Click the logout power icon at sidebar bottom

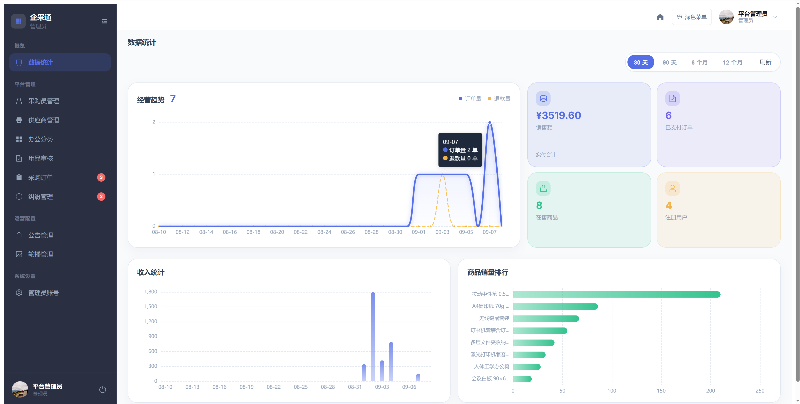tap(102, 390)
